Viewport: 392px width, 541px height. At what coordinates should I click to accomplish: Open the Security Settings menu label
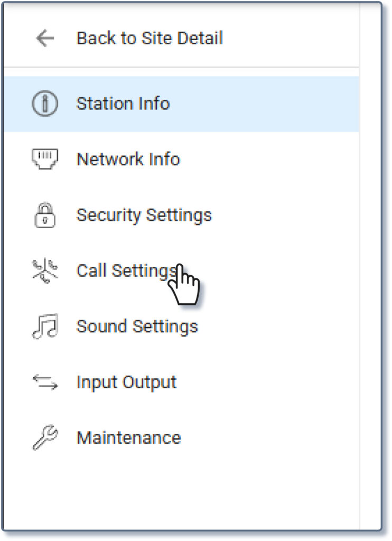click(144, 215)
